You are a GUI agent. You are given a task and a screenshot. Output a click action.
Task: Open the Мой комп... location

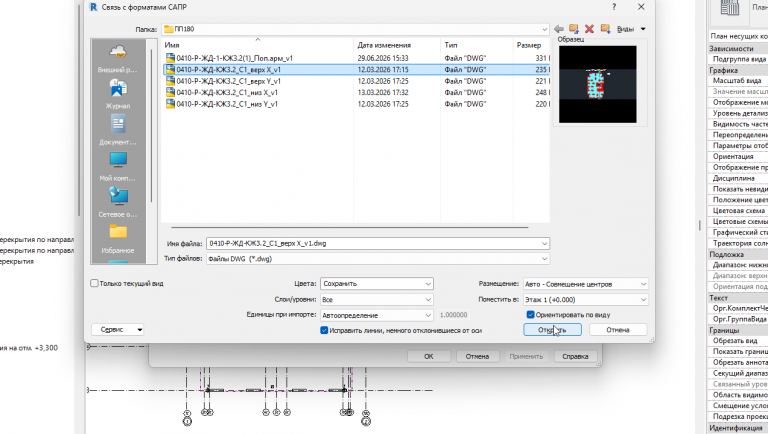pyautogui.click(x=118, y=167)
